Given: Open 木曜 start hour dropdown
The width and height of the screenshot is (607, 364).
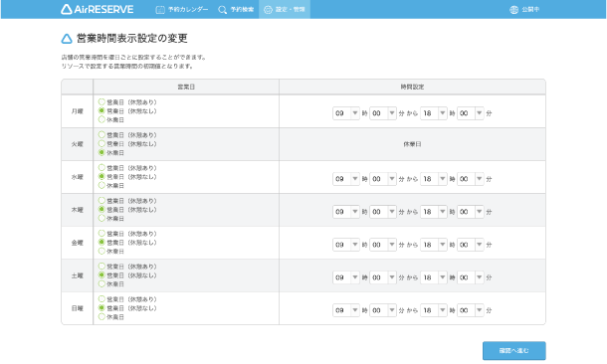Looking at the screenshot, I should (x=346, y=212).
